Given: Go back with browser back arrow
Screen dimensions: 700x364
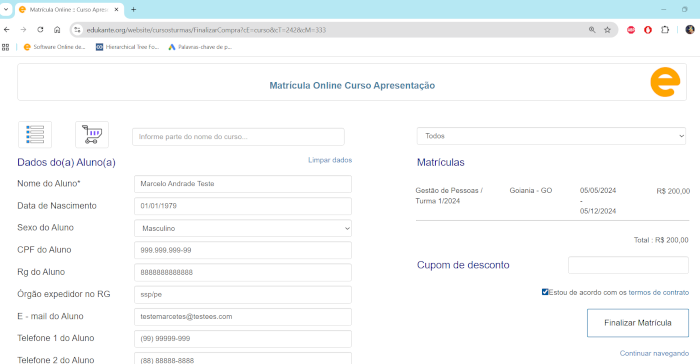Looking at the screenshot, I should (x=7, y=30).
